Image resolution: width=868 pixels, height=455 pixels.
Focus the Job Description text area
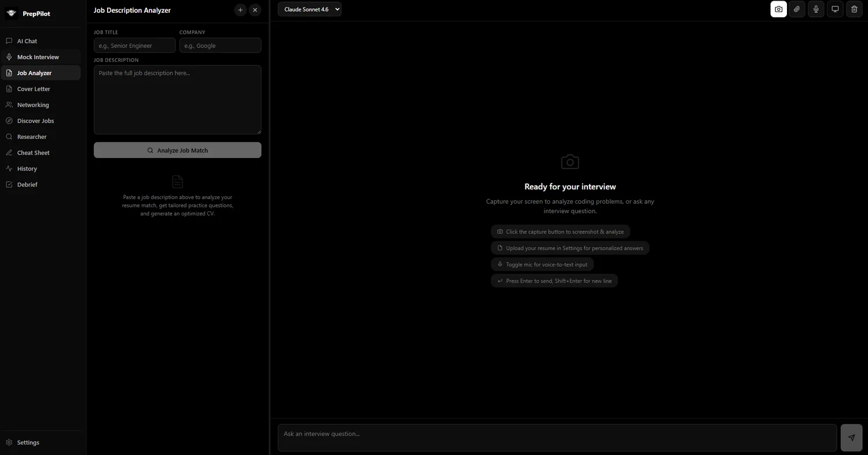177,100
